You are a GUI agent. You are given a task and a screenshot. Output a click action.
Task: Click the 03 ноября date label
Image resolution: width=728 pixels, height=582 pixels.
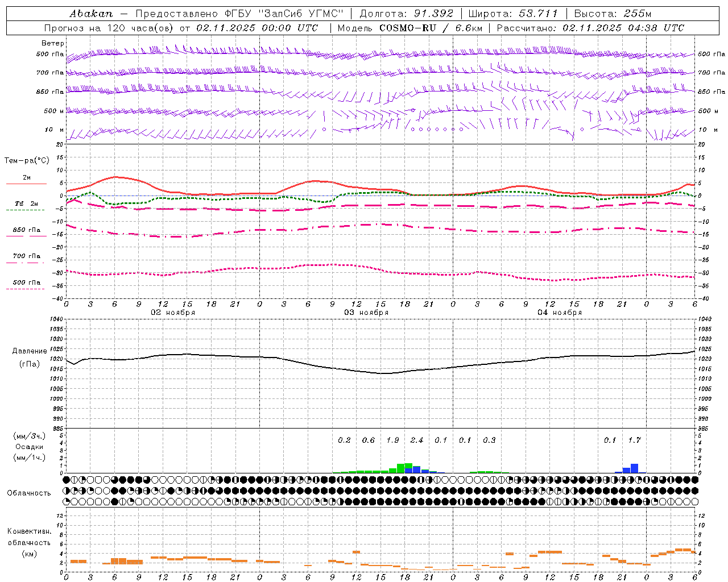[x=366, y=313]
